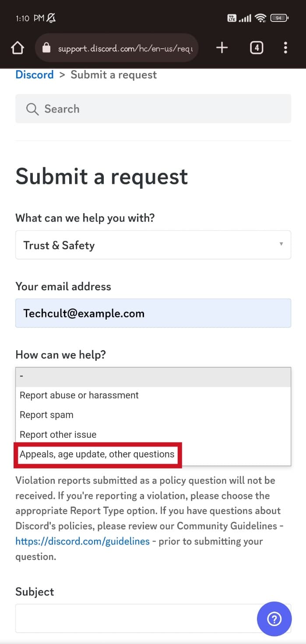Tap the browser home icon

point(18,48)
